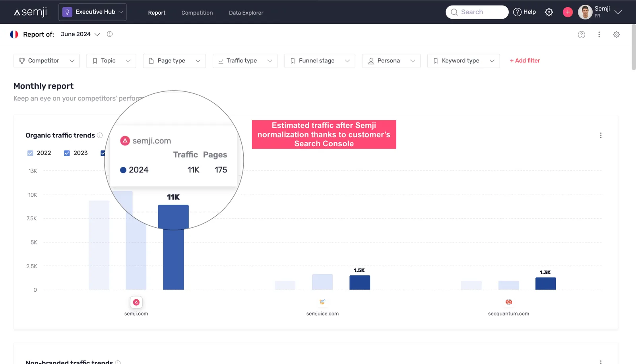Open report settings gear below header
The height and width of the screenshot is (364, 636).
point(617,35)
